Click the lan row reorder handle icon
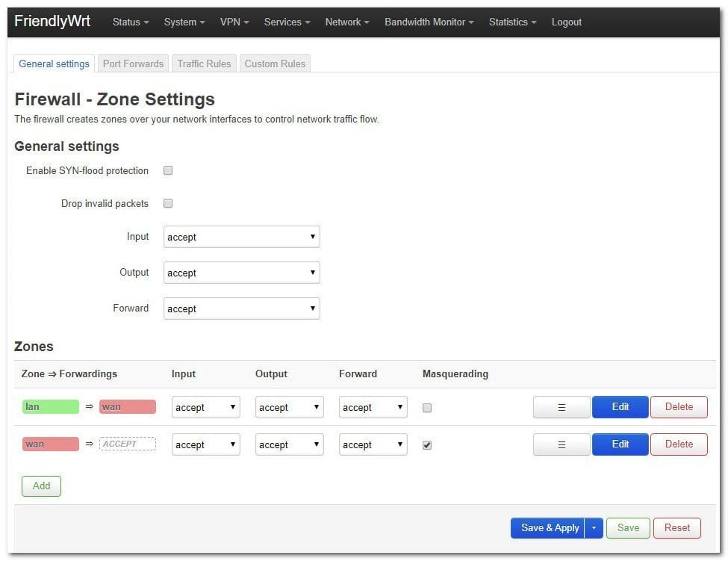 tap(561, 407)
